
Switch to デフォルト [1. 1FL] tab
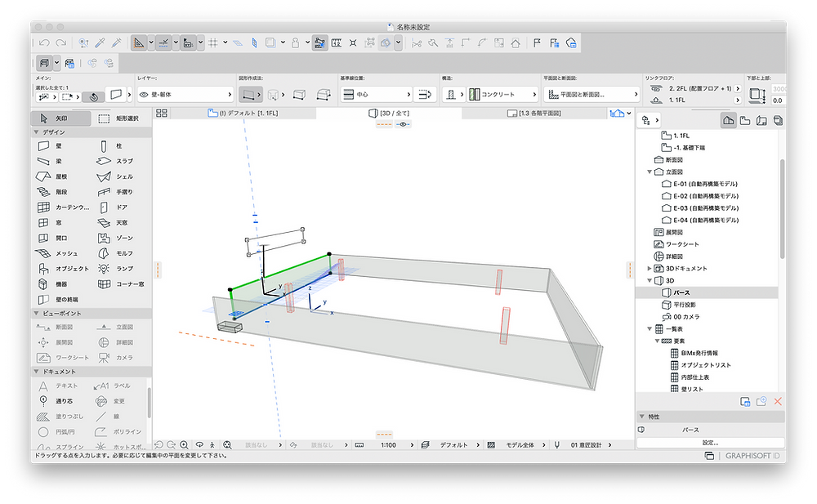coord(243,113)
